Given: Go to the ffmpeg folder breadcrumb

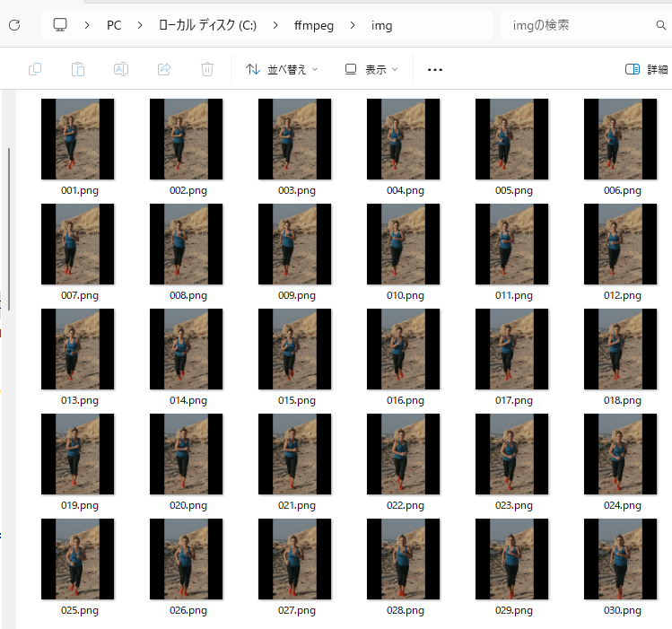Looking at the screenshot, I should (313, 25).
